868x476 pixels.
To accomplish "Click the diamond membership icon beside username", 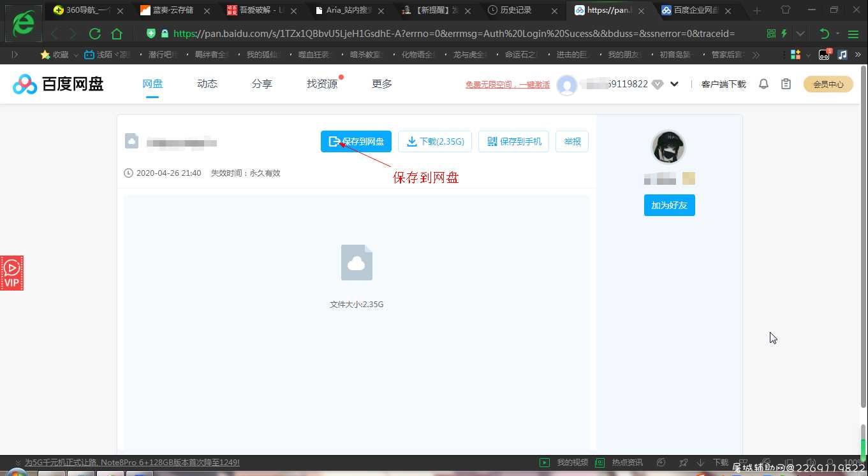I will tap(658, 84).
